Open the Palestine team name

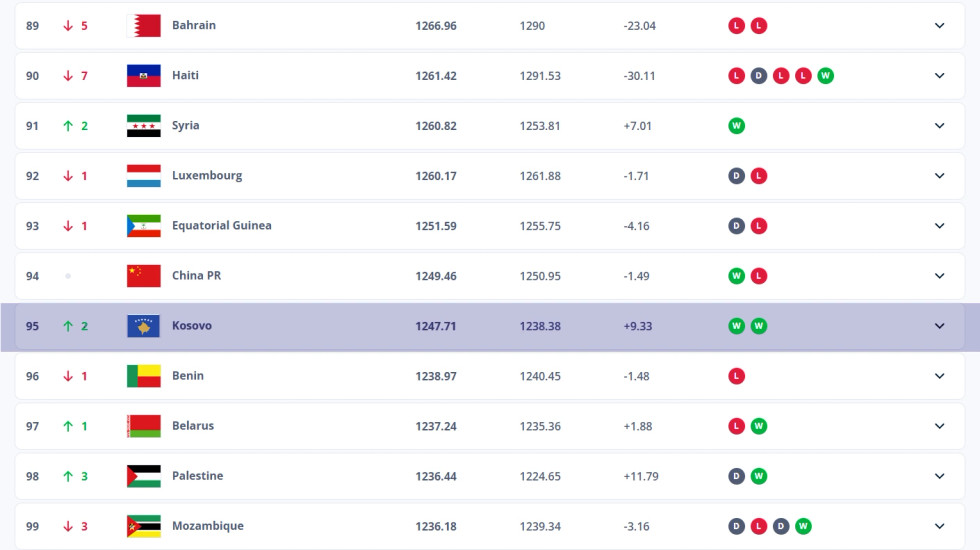point(198,475)
